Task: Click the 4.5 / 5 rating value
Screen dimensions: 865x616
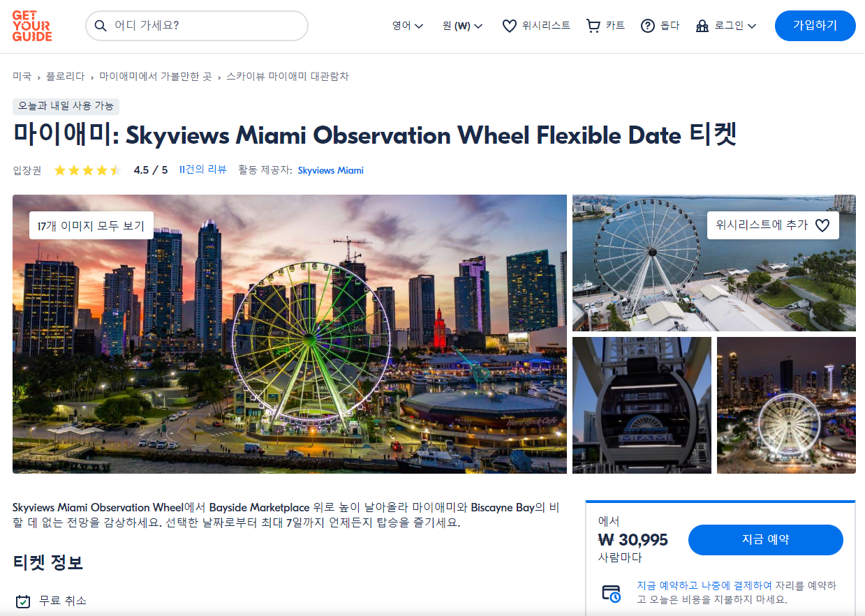Action: click(151, 170)
